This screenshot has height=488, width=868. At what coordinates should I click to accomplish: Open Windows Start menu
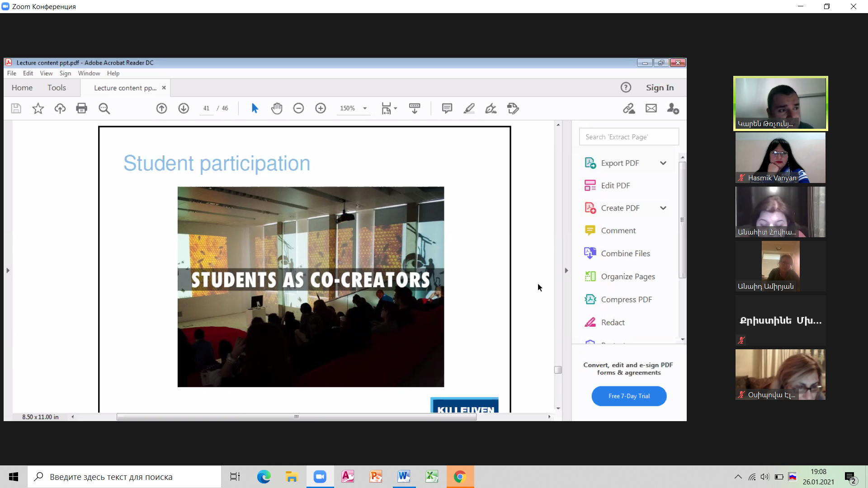click(x=14, y=477)
